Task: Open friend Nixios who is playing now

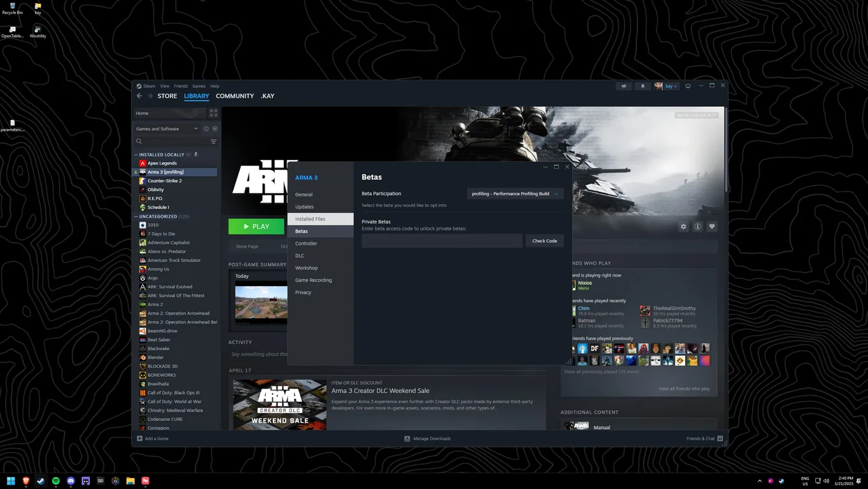Action: [x=585, y=283]
